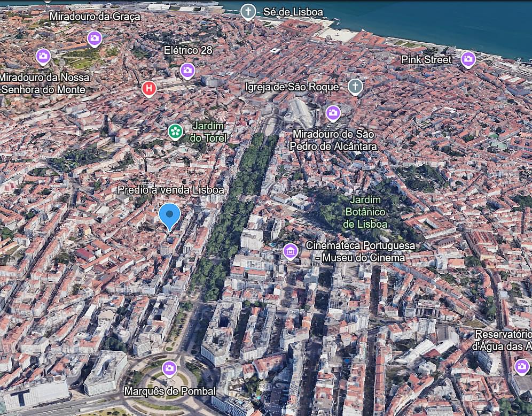This screenshot has height=416, width=532.
Task: Select the Cinemateca Portuguesa museum pin
Action: tap(291, 251)
